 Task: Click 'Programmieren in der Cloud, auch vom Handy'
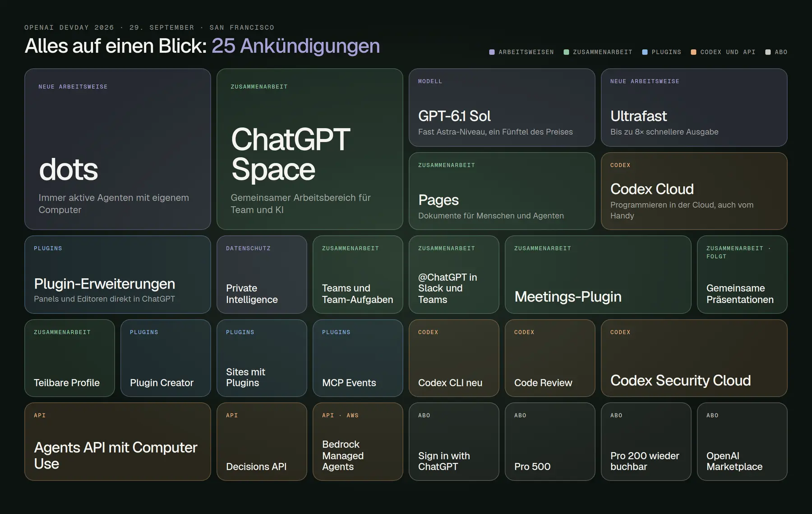tap(682, 210)
